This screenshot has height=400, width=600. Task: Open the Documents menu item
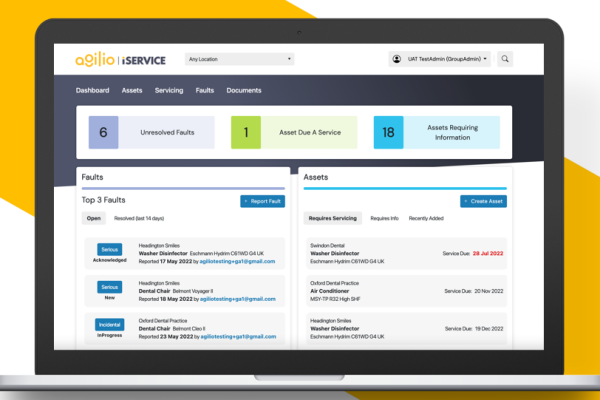tap(244, 90)
